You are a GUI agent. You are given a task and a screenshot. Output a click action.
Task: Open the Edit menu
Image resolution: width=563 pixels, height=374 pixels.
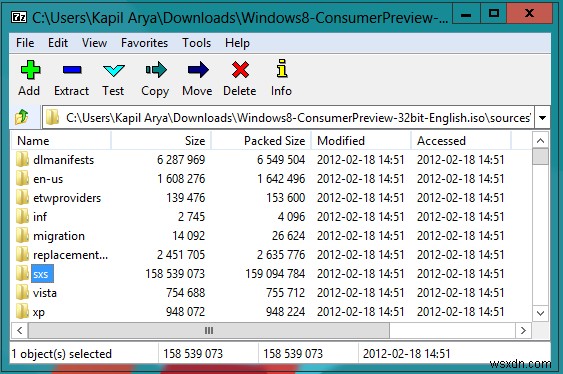pos(58,43)
